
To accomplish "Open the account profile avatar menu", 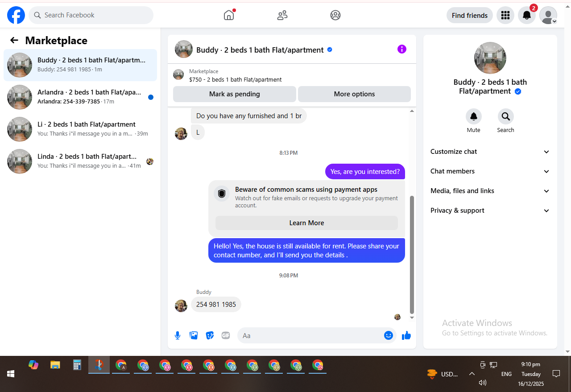I will click(548, 15).
